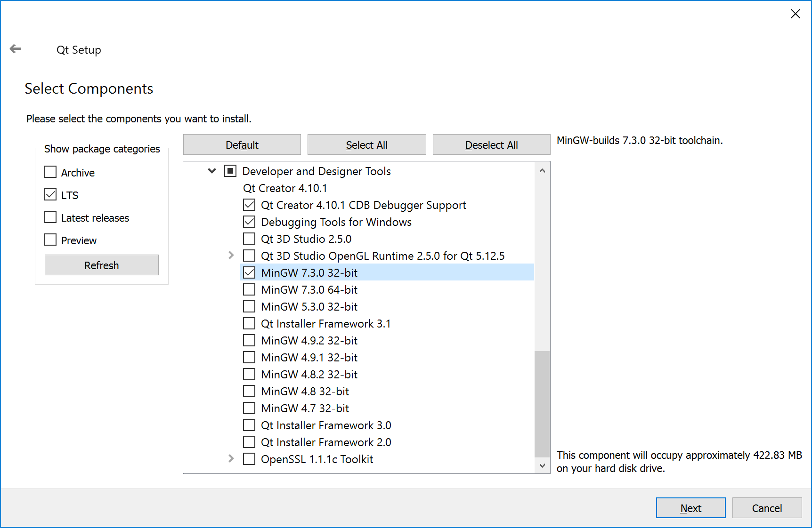This screenshot has height=528, width=812.
Task: Enable the Preview category checkbox
Action: 50,240
